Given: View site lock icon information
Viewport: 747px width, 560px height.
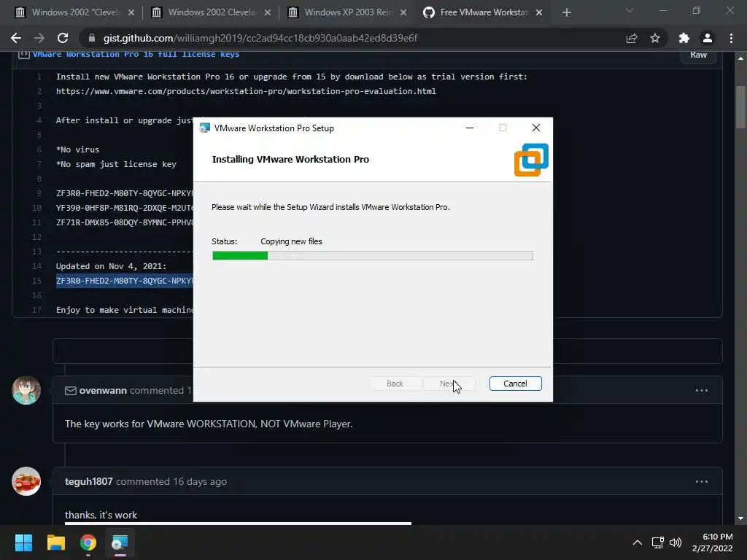Looking at the screenshot, I should pos(92,38).
